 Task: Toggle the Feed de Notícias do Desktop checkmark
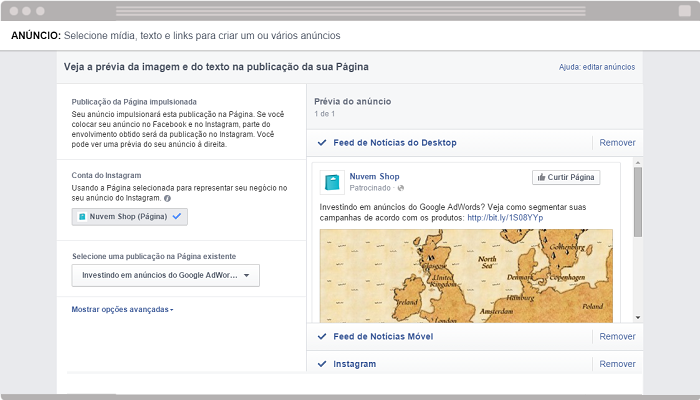[322, 143]
